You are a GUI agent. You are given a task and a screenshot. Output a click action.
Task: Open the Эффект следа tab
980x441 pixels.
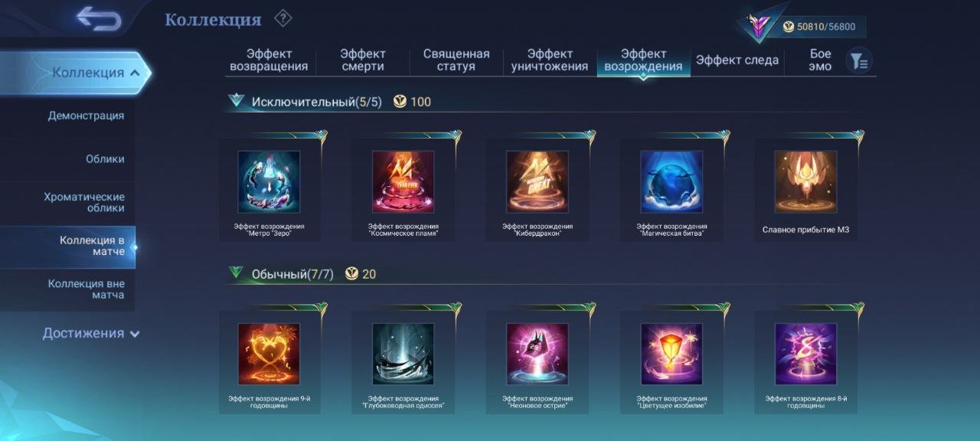click(737, 60)
